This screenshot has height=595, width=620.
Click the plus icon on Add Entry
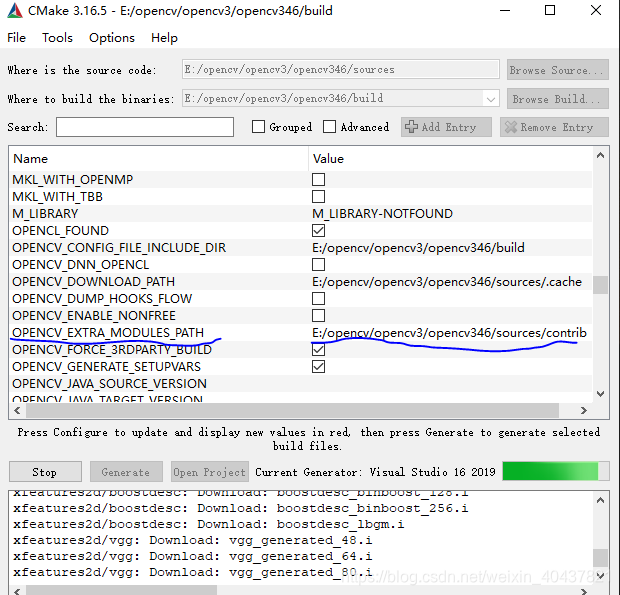(411, 127)
